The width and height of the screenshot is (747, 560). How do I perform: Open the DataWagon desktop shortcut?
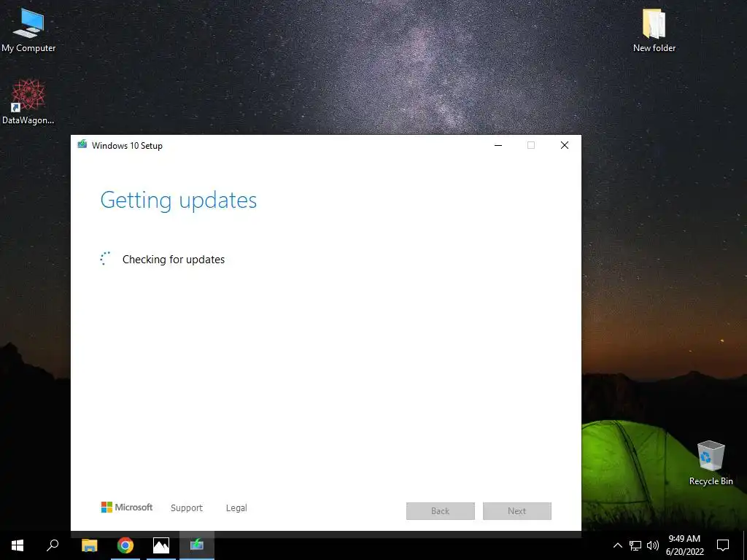tap(28, 102)
